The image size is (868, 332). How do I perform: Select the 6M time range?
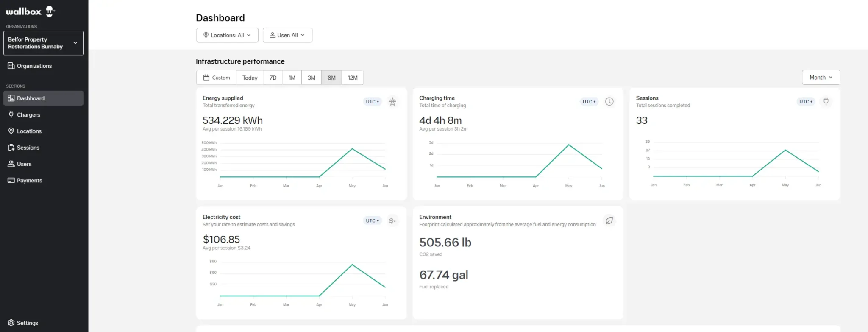pos(331,78)
